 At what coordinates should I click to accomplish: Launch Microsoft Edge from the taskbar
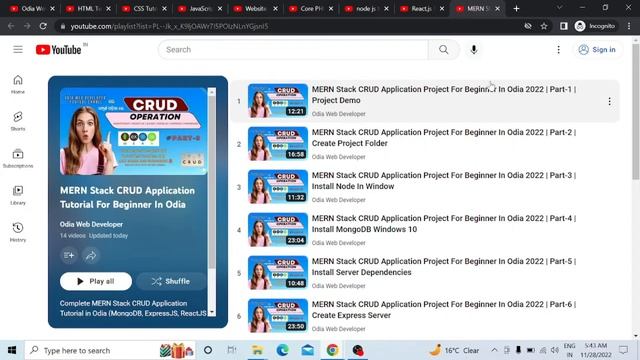click(x=282, y=350)
